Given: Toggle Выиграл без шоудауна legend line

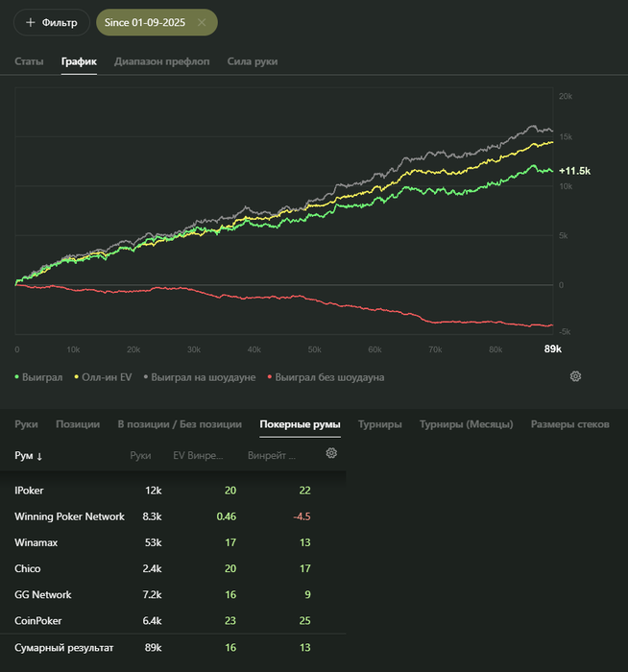Looking at the screenshot, I should point(326,377).
